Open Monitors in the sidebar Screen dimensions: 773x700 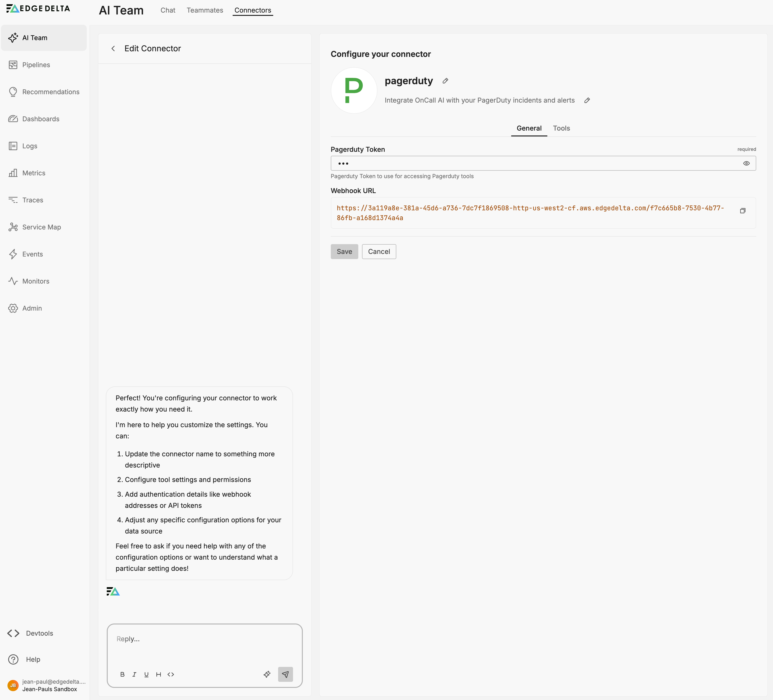pos(35,281)
